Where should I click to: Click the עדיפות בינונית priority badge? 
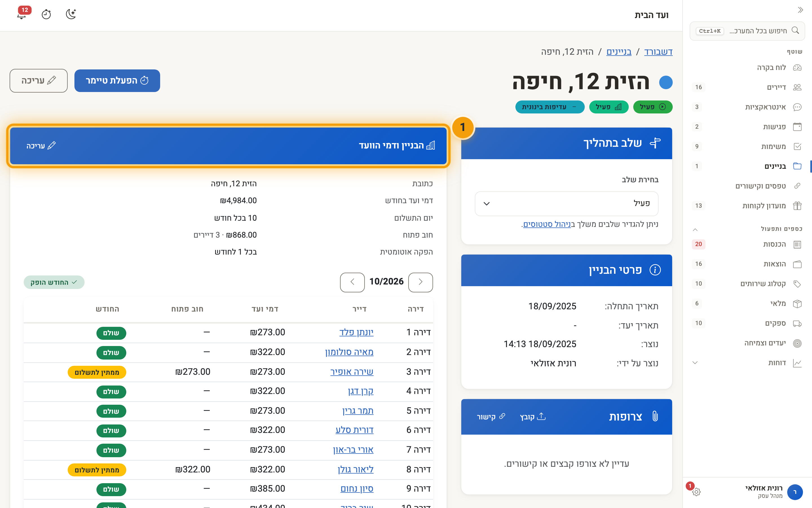point(550,107)
